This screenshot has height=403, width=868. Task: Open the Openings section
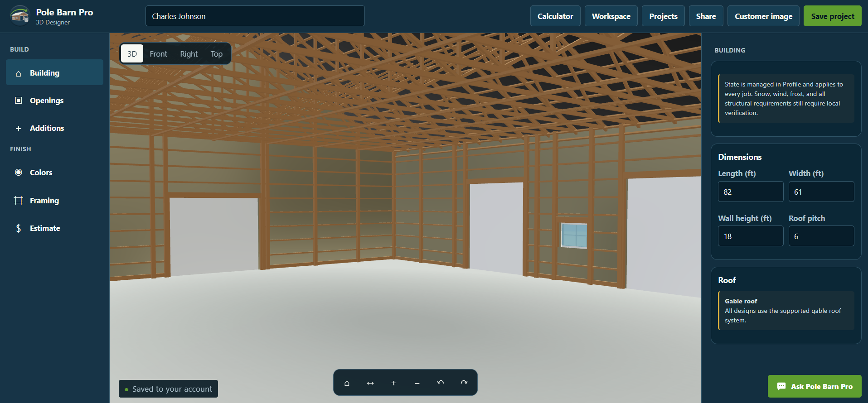tap(54, 101)
